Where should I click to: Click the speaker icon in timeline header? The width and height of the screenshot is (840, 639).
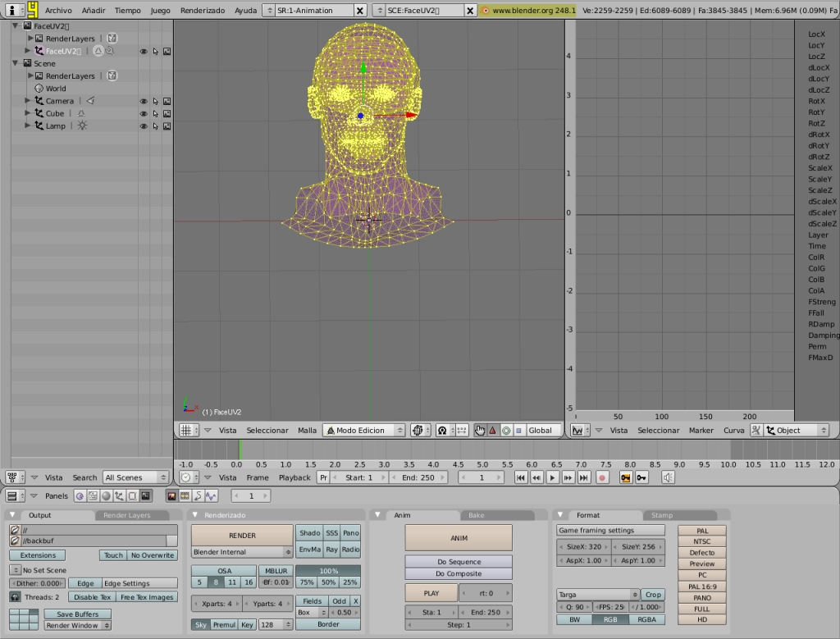click(x=669, y=477)
